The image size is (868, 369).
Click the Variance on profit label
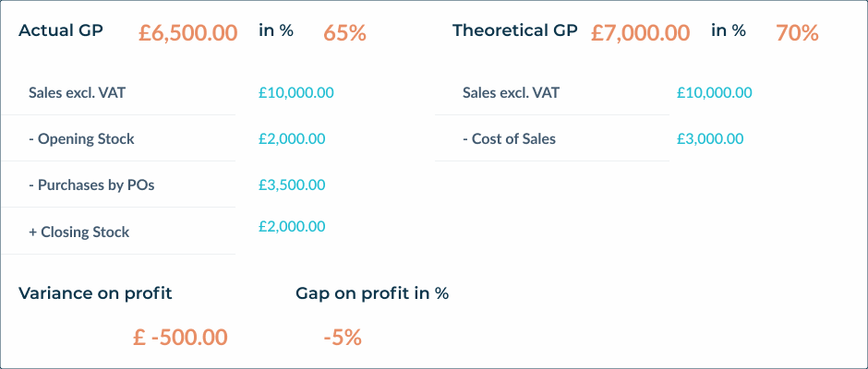point(95,293)
